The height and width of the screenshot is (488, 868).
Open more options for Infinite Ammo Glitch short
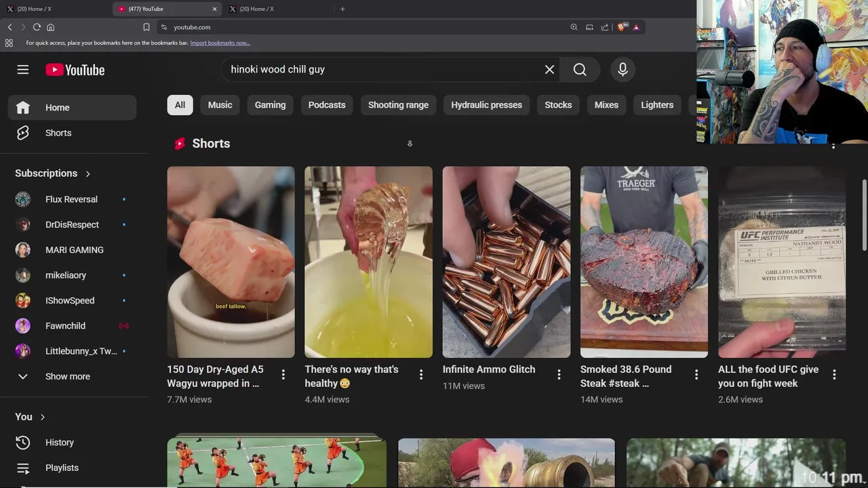pos(559,374)
